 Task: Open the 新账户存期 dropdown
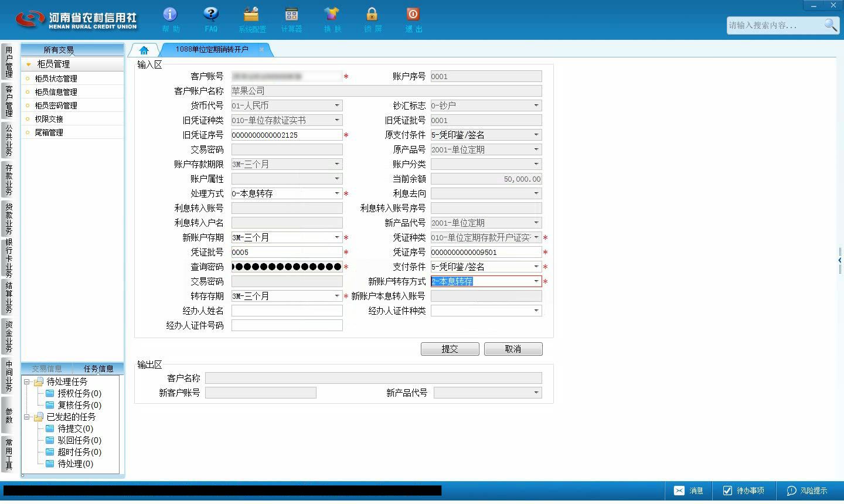pyautogui.click(x=337, y=237)
